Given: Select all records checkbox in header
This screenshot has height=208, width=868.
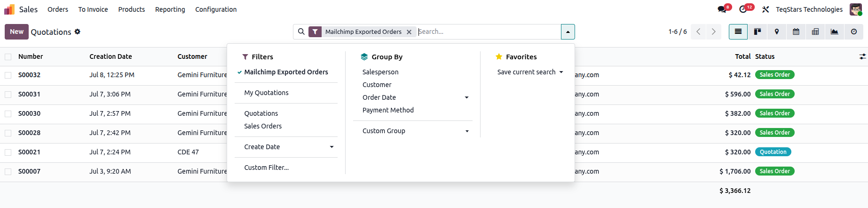Looking at the screenshot, I should click(8, 56).
